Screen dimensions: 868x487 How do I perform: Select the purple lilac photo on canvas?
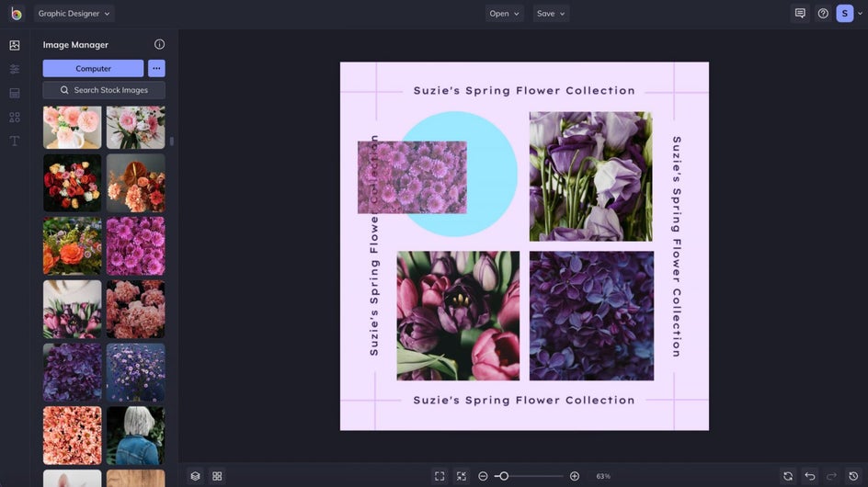(591, 316)
